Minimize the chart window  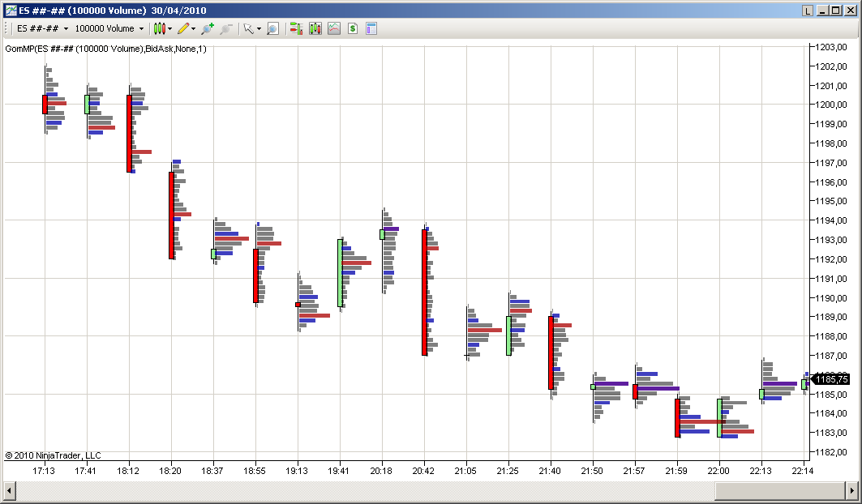pyautogui.click(x=823, y=11)
